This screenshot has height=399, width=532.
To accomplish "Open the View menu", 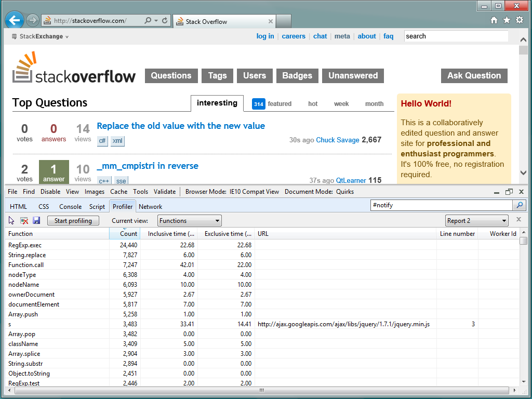I will click(72, 192).
